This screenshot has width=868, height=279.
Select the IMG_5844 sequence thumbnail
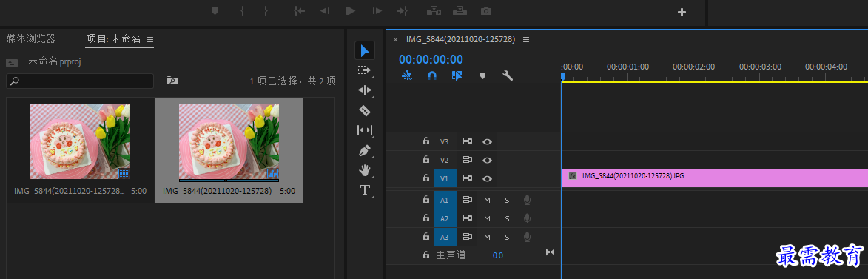(229, 141)
